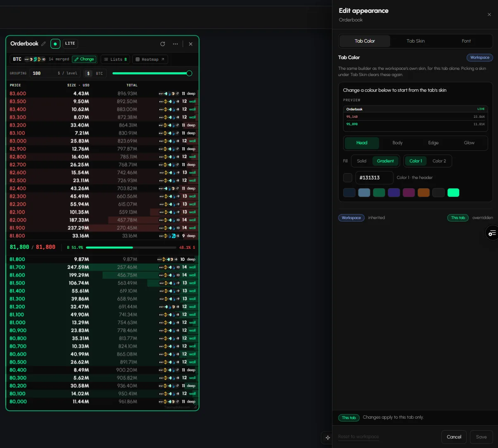Toggle the LITE mode badge

[70, 43]
